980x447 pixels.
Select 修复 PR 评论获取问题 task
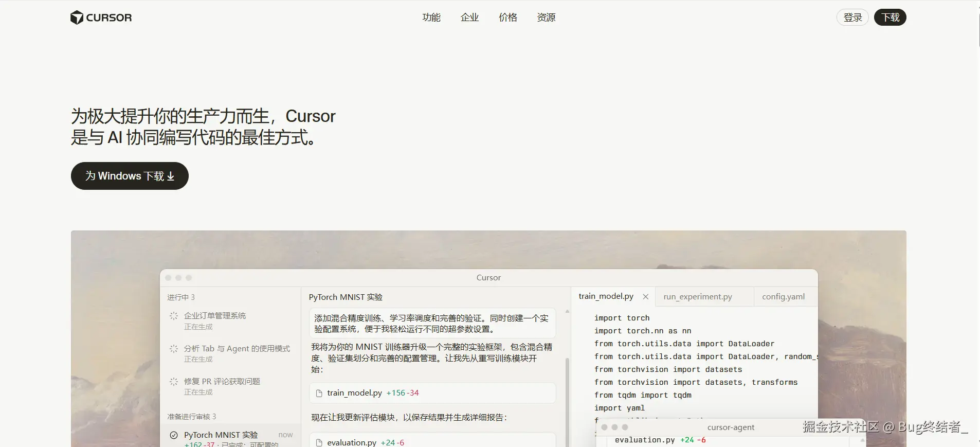tap(231, 386)
